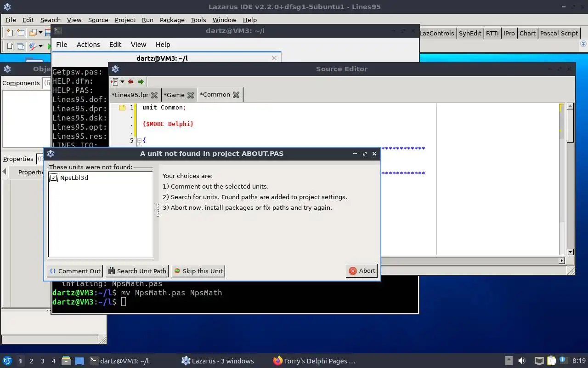588x368 pixels.
Task: Click the build mode gear icon
Action: point(33,46)
